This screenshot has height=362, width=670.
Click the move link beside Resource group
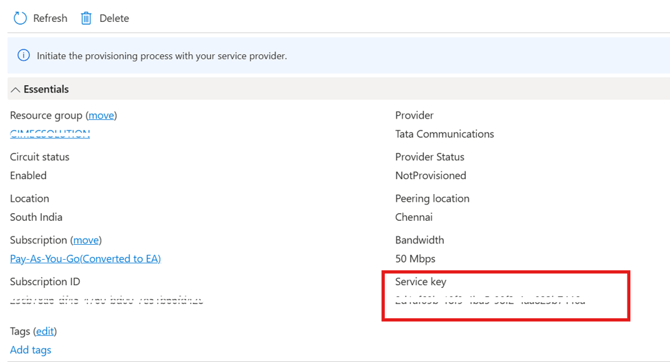pos(101,115)
